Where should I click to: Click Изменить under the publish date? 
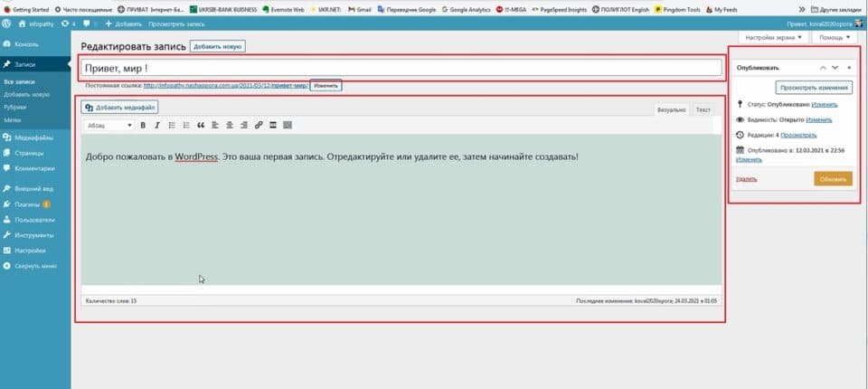tap(749, 159)
